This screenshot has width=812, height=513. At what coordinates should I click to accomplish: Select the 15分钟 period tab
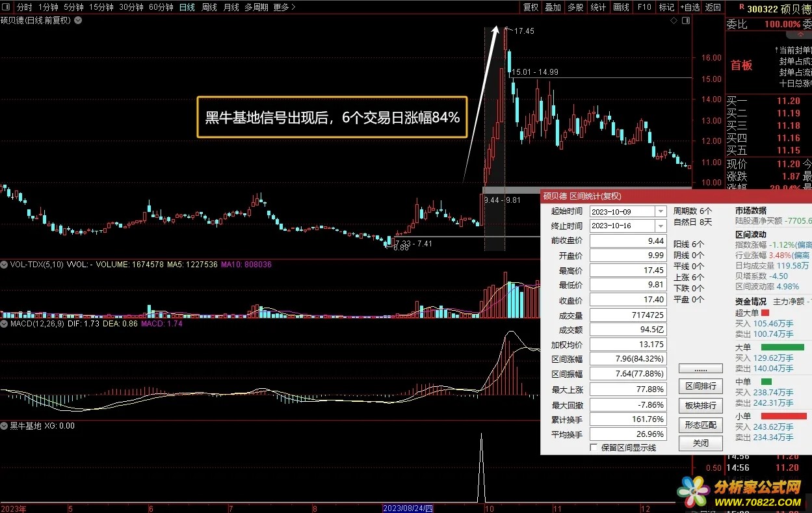(x=101, y=7)
